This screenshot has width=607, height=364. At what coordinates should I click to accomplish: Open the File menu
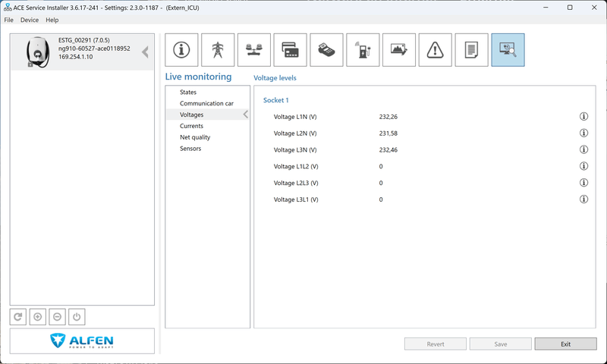click(8, 20)
